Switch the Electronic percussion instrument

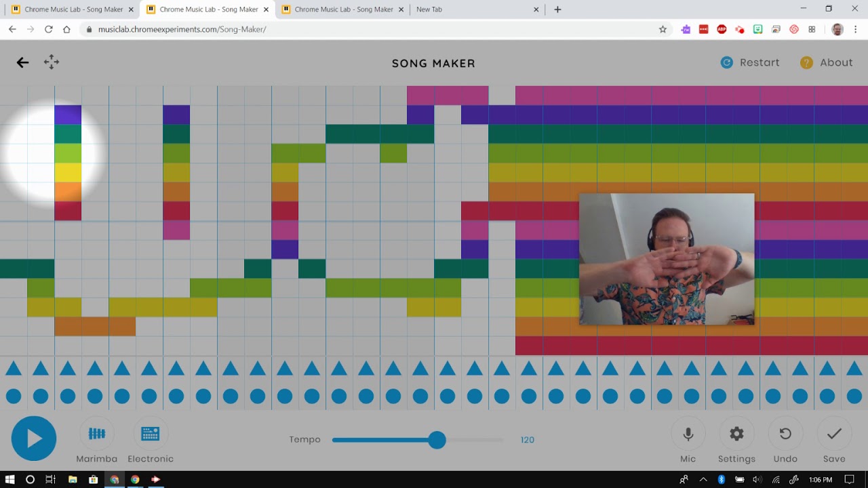(x=150, y=434)
